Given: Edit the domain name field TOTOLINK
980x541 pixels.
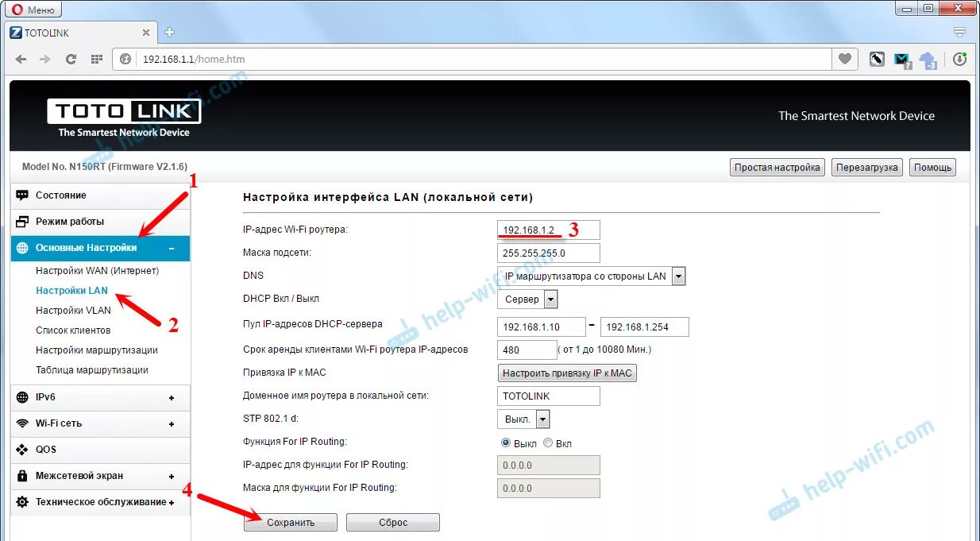Looking at the screenshot, I should pyautogui.click(x=549, y=396).
